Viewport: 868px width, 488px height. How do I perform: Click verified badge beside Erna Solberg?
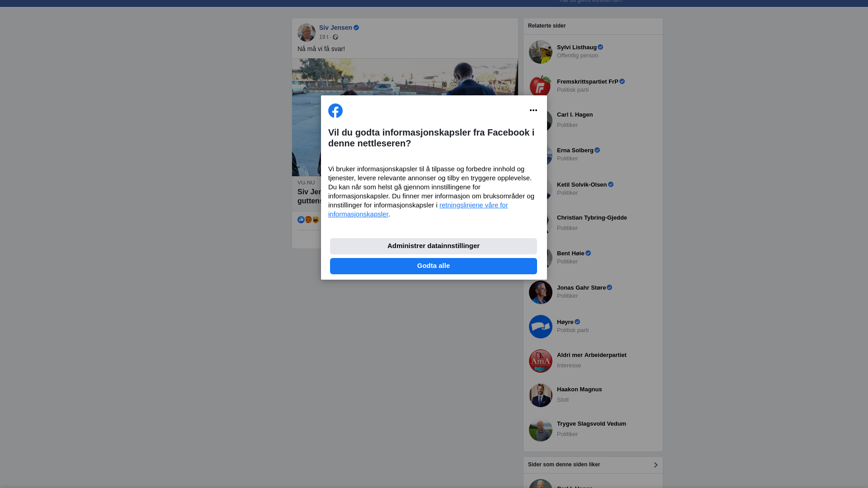597,150
